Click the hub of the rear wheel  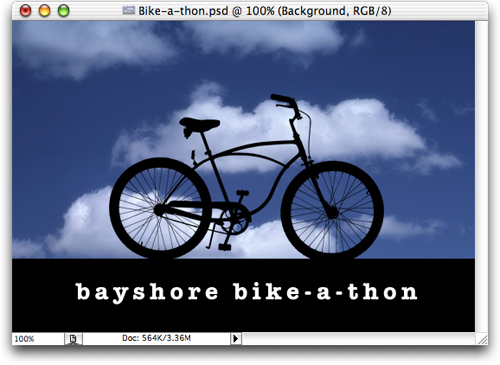coord(159,209)
